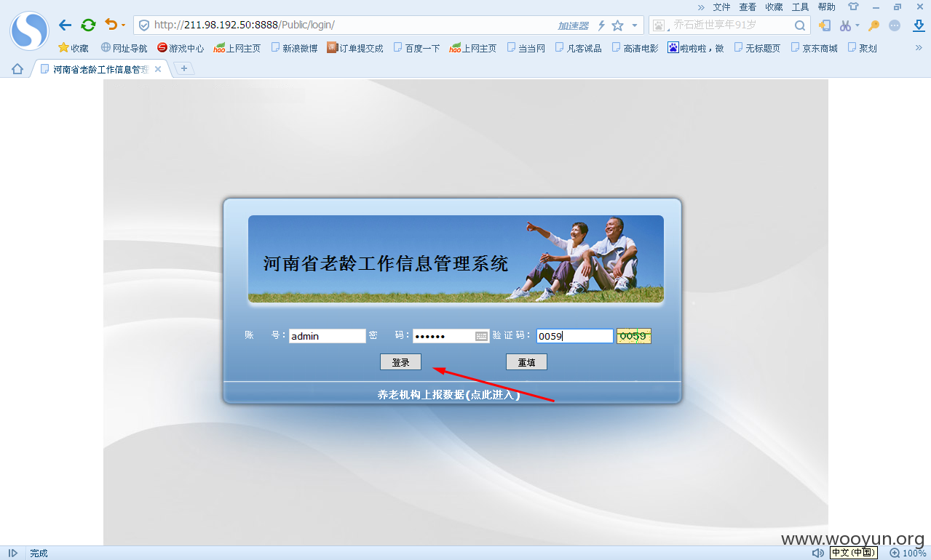This screenshot has width=931, height=560.
Task: Click the security shield icon in address bar
Action: tap(144, 25)
